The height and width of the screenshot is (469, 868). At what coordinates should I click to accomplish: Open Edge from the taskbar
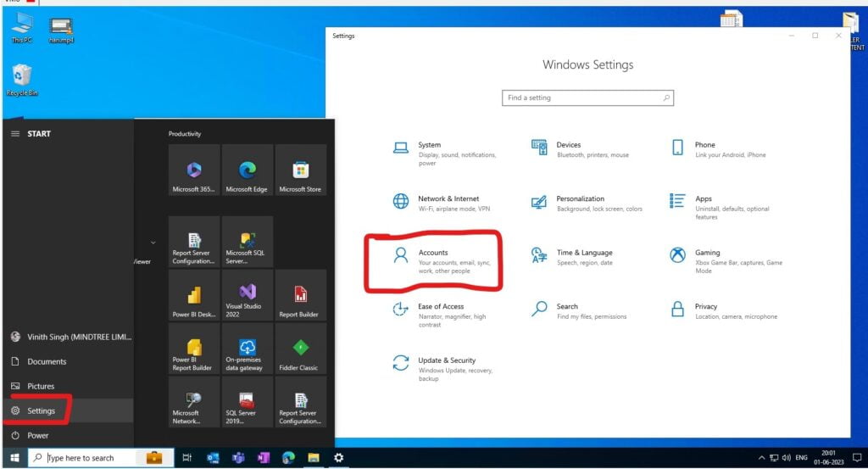(x=288, y=458)
